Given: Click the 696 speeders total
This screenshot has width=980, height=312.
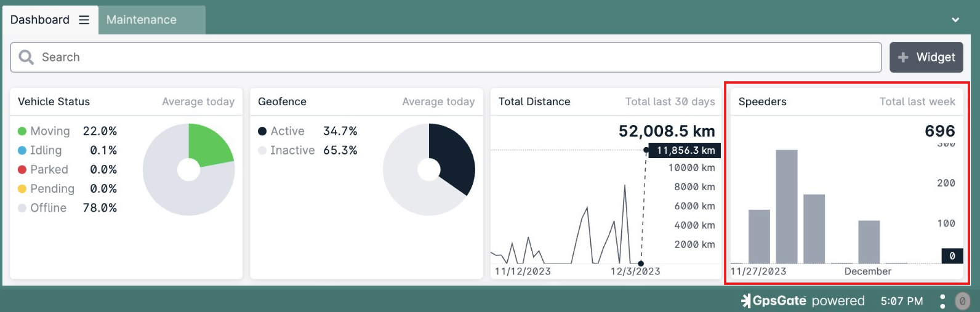Looking at the screenshot, I should tap(940, 131).
